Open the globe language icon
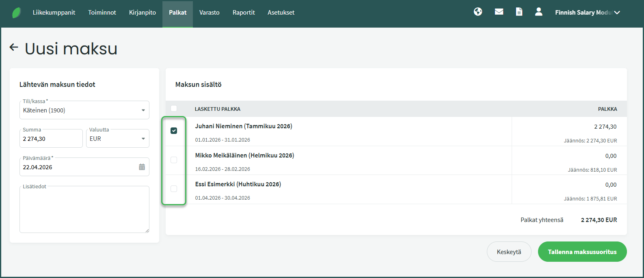The height and width of the screenshot is (278, 644). pyautogui.click(x=478, y=12)
